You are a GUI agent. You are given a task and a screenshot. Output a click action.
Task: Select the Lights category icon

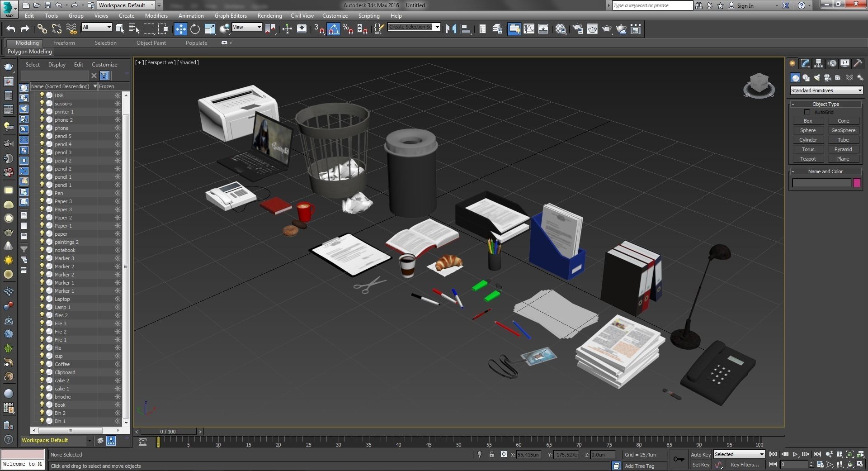click(x=817, y=78)
